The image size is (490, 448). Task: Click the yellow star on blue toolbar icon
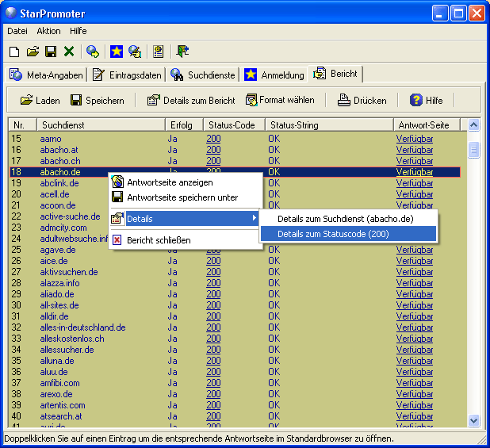click(x=117, y=52)
